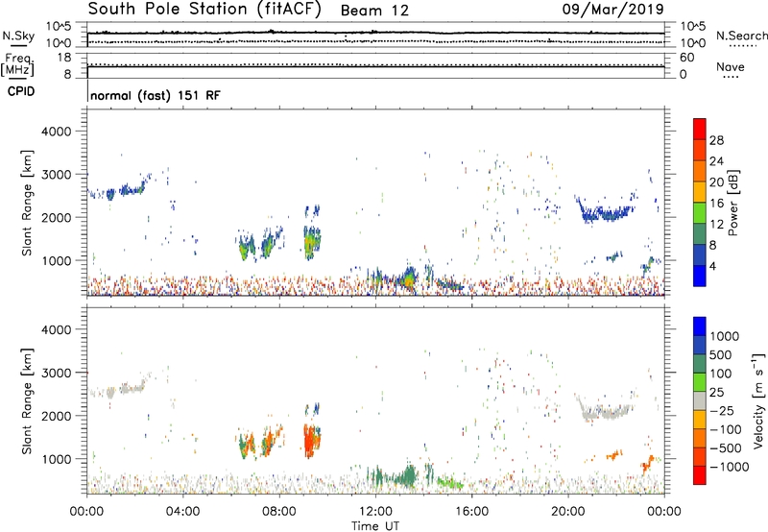The height and width of the screenshot is (532, 768).
Task: Click the Freq. [MHz] axis label
Action: (17, 64)
